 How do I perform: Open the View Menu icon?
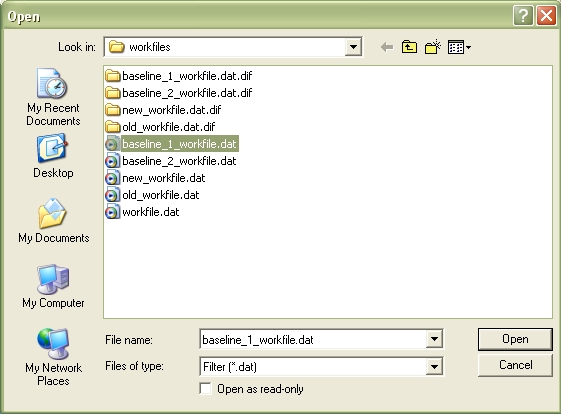pyautogui.click(x=459, y=47)
